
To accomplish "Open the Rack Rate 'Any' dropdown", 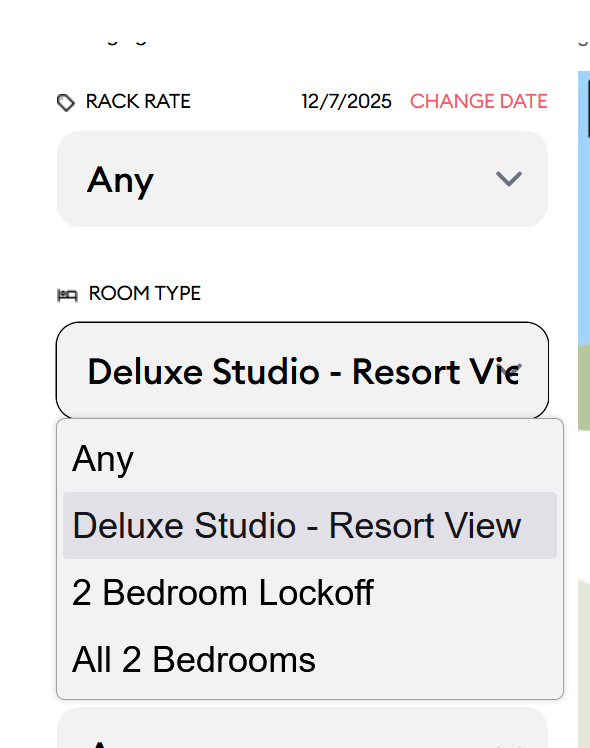I will pos(302,179).
